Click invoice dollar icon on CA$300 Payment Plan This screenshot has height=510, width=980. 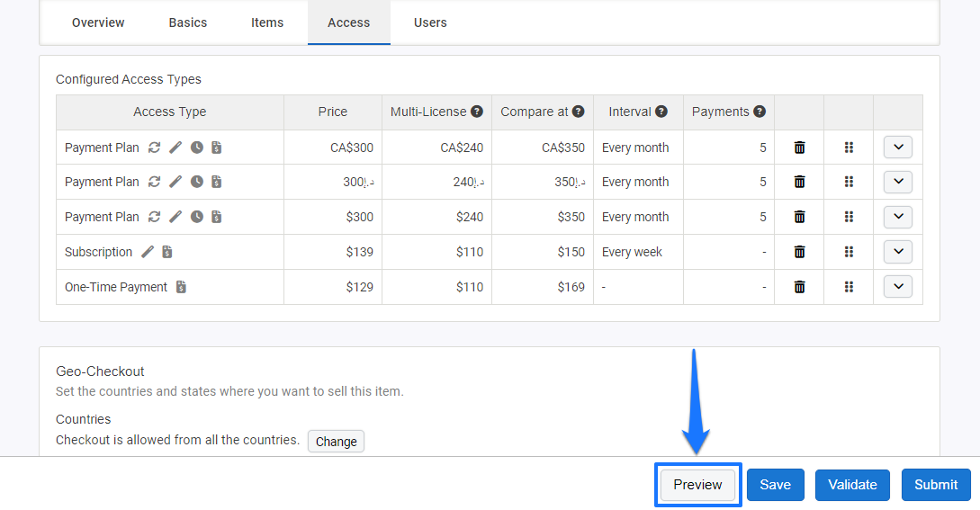[x=217, y=148]
